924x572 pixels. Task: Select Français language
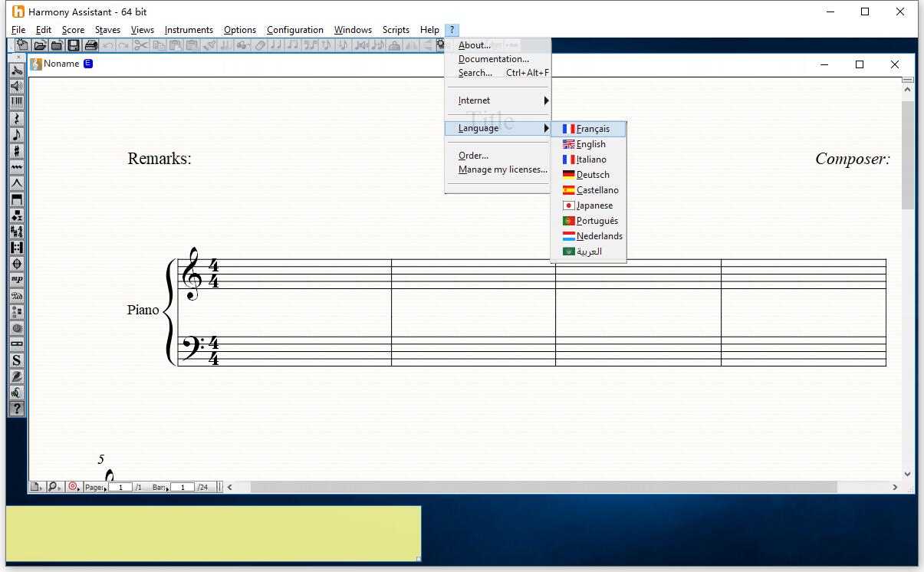coord(589,129)
